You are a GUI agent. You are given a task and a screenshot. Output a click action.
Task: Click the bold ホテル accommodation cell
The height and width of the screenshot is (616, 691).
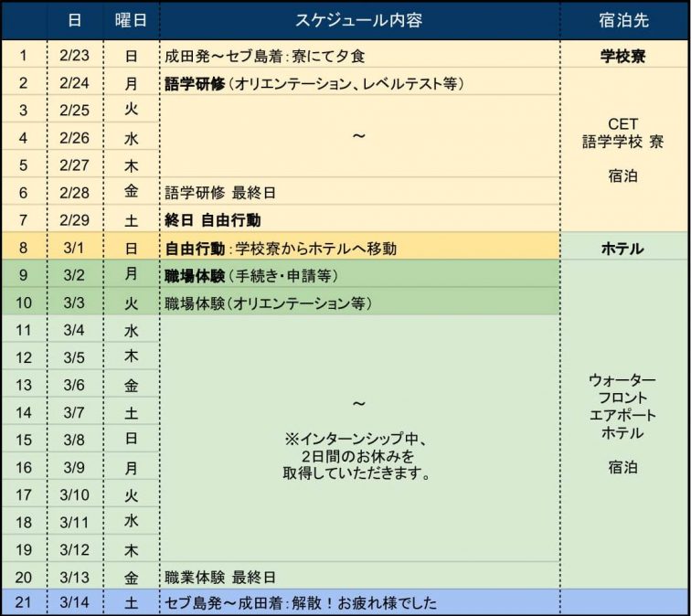pos(622,249)
